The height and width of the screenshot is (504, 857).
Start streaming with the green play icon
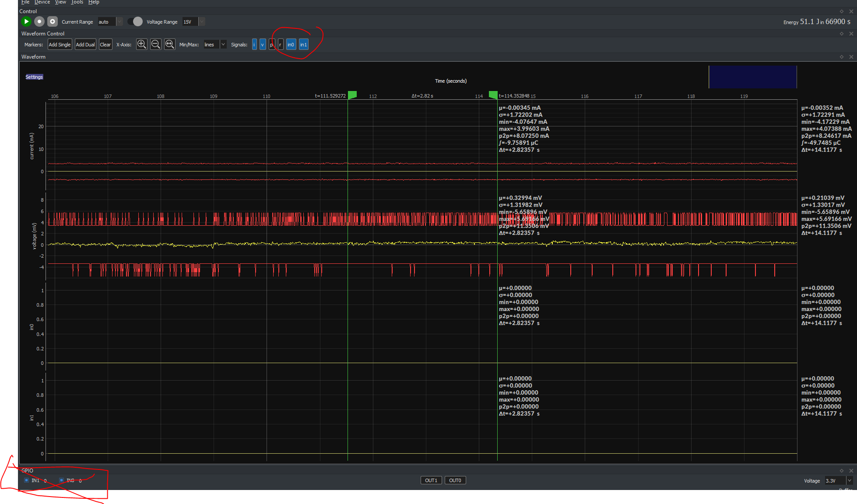pyautogui.click(x=26, y=21)
